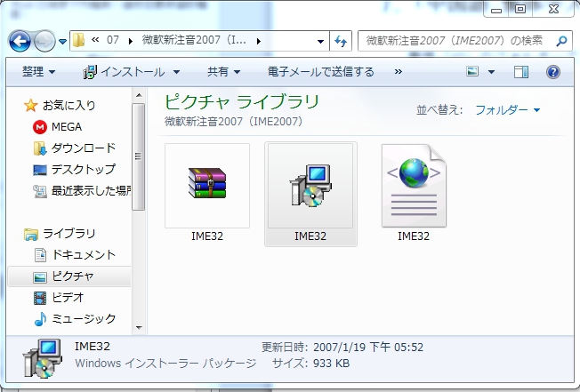The height and width of the screenshot is (392, 580).
Task: Toggle the preview pane
Action: 520,72
